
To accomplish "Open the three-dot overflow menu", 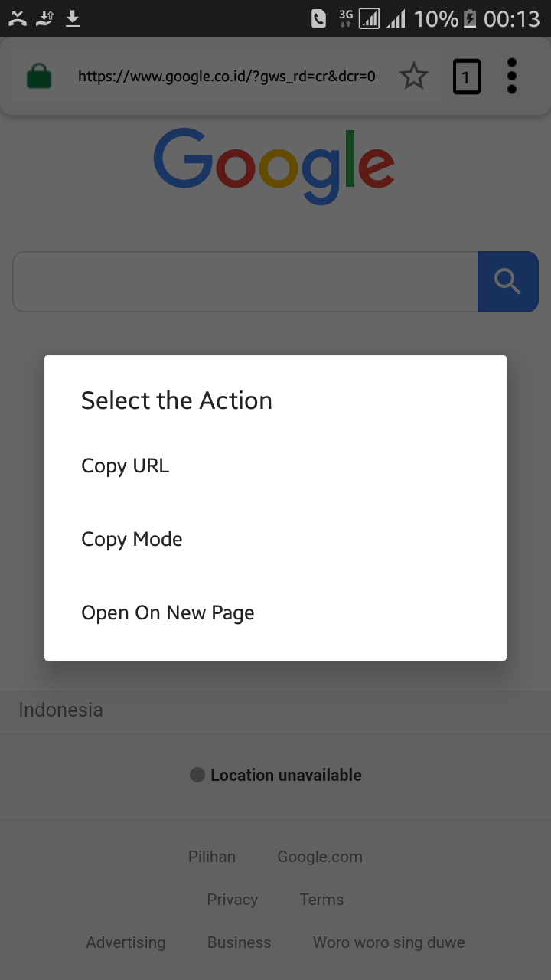I will (x=512, y=77).
